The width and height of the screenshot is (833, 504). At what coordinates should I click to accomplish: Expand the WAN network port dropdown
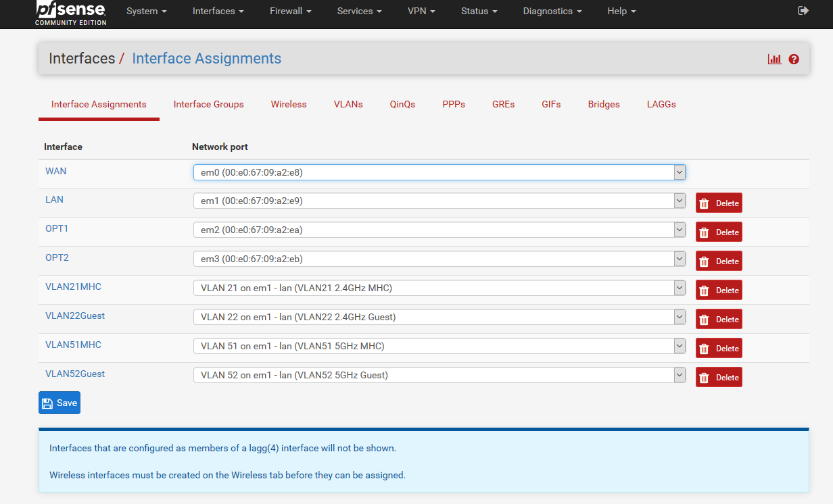[x=439, y=172]
